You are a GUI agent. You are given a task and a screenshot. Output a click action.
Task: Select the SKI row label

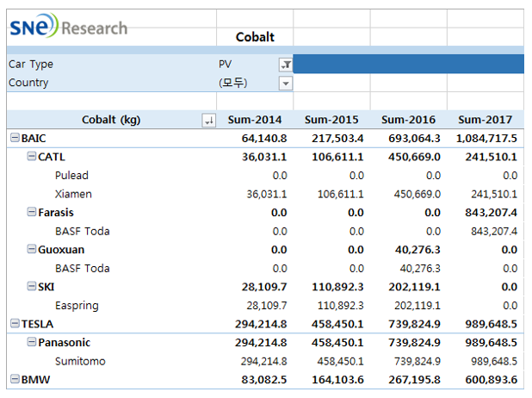46,287
